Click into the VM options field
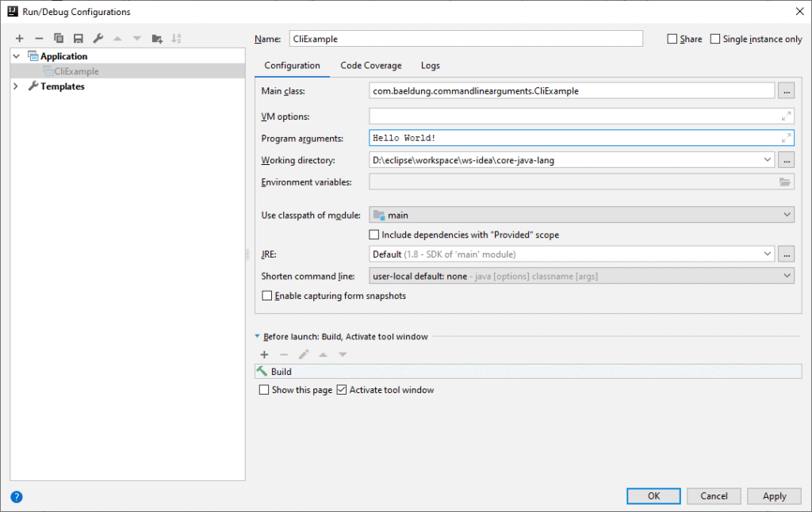Image resolution: width=812 pixels, height=512 pixels. pyautogui.click(x=571, y=117)
